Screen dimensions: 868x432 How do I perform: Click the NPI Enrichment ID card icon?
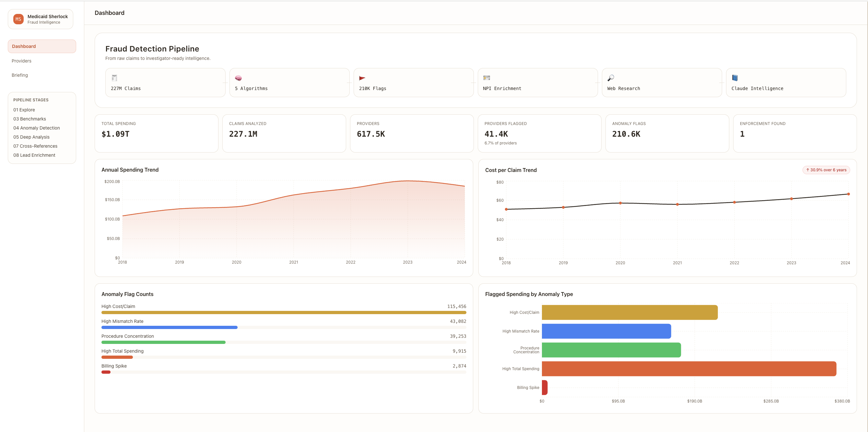tap(486, 78)
